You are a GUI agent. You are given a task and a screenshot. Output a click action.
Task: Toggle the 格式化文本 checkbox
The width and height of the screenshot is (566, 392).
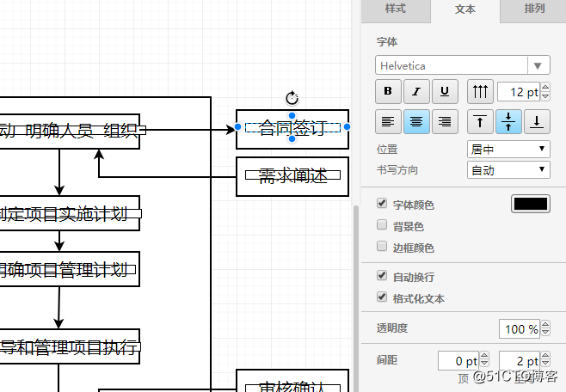382,297
